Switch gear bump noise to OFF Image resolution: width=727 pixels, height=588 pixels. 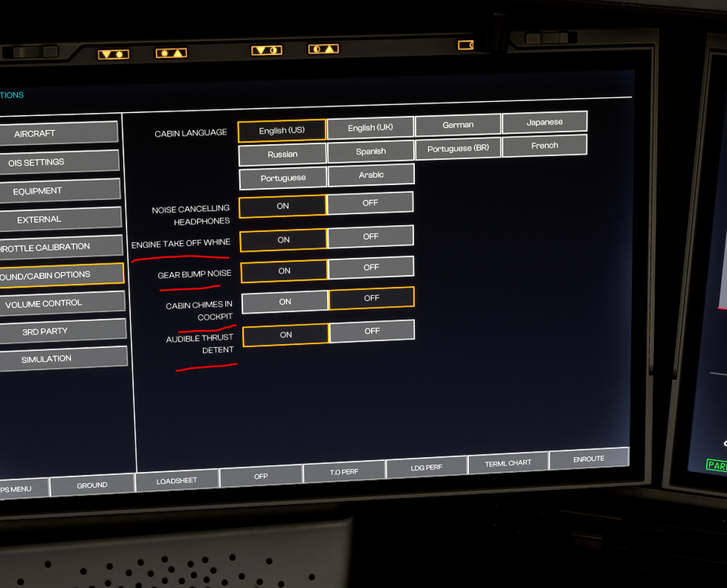click(x=371, y=267)
